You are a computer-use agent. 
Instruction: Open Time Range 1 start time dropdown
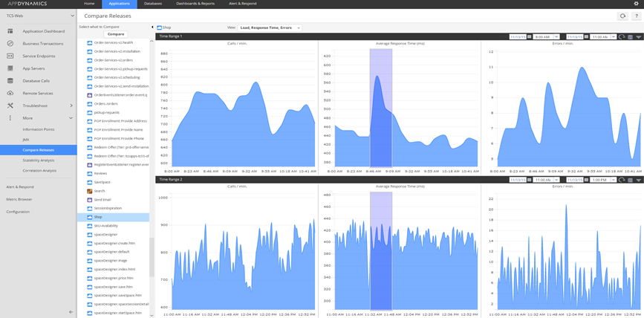[x=556, y=37]
